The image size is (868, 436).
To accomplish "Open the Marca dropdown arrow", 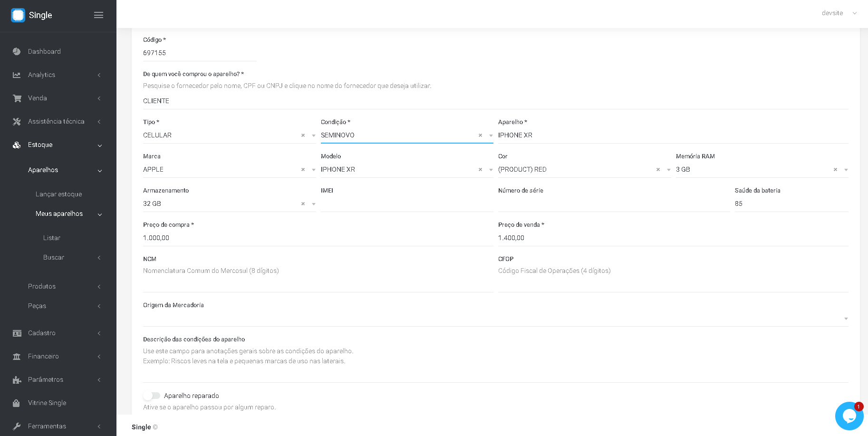I will coord(313,170).
